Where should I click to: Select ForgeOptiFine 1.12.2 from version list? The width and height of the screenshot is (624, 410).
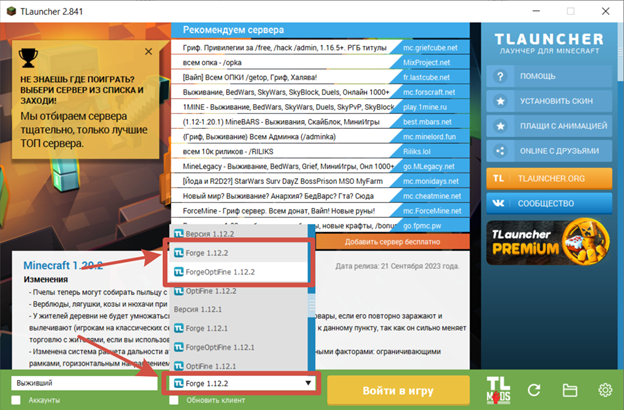(238, 272)
